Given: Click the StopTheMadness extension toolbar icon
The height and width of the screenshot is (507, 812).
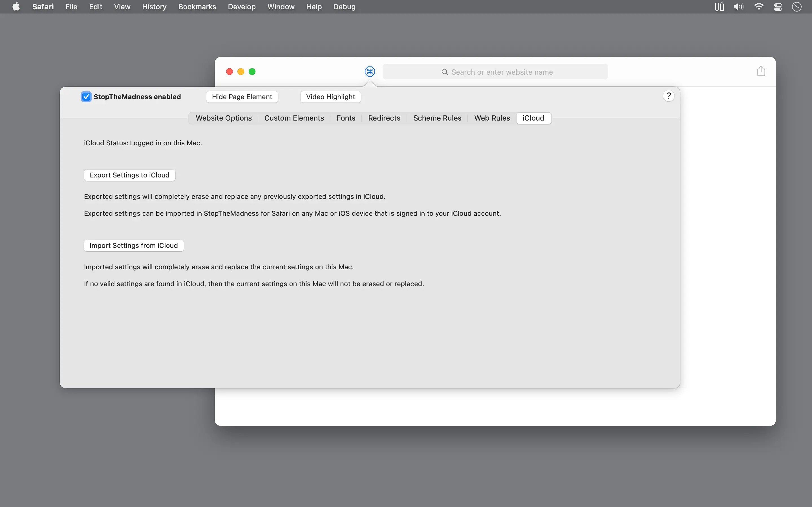Looking at the screenshot, I should pyautogui.click(x=369, y=72).
